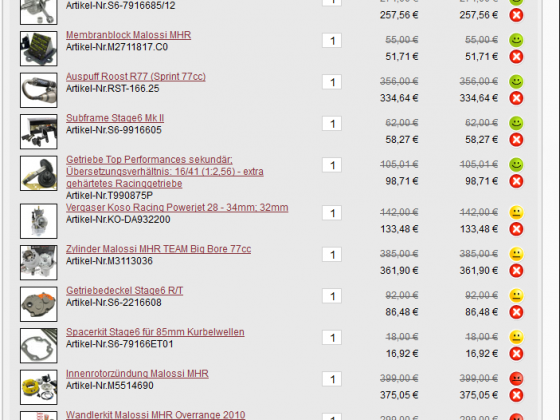
Task: Click Getriebedeckel Stage6 R/T product thumbnail
Action: 39,304
